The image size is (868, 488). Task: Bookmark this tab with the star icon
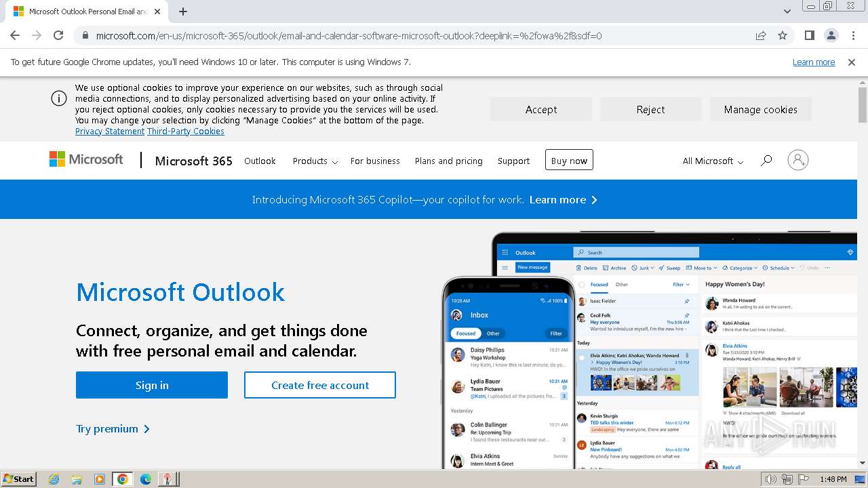coord(783,36)
